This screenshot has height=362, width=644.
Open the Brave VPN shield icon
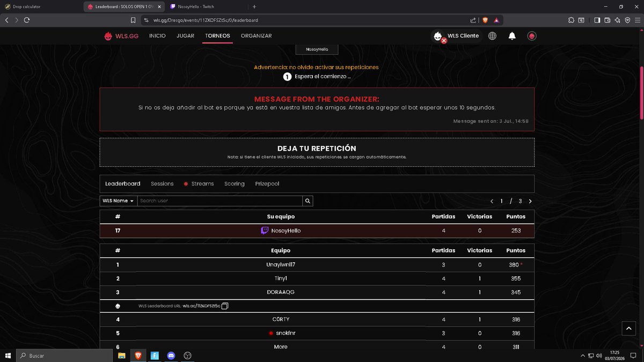tap(627, 20)
